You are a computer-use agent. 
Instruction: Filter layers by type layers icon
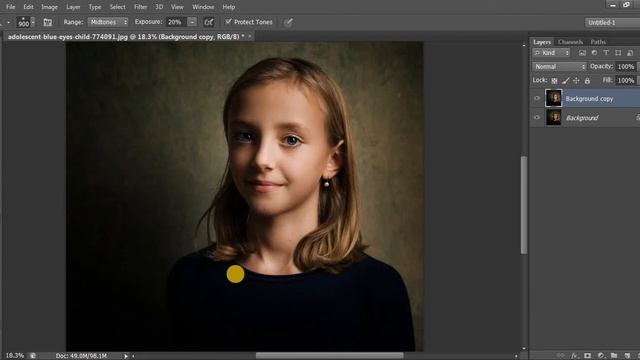pyautogui.click(x=606, y=53)
